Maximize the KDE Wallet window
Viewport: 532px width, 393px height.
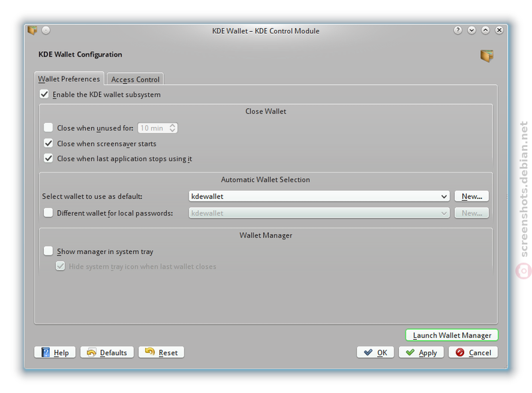[x=485, y=31]
